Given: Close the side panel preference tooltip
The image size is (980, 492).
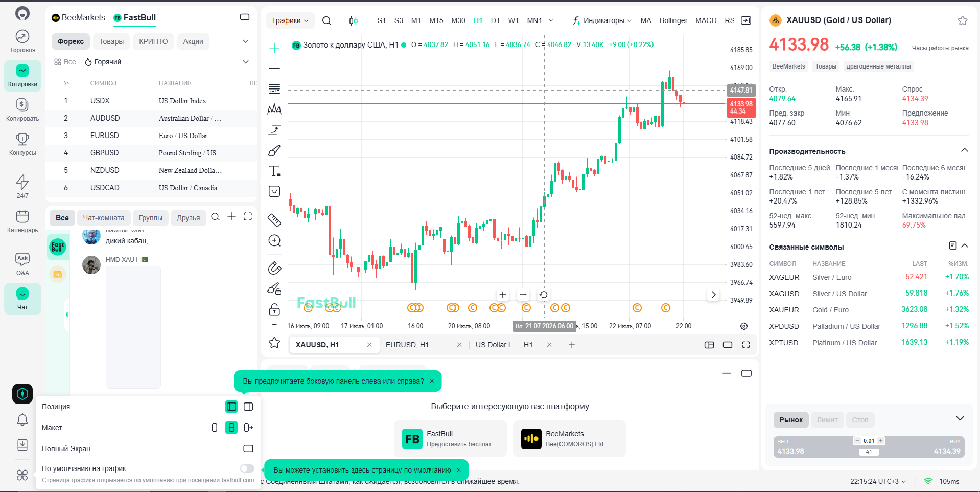Looking at the screenshot, I should tap(432, 381).
